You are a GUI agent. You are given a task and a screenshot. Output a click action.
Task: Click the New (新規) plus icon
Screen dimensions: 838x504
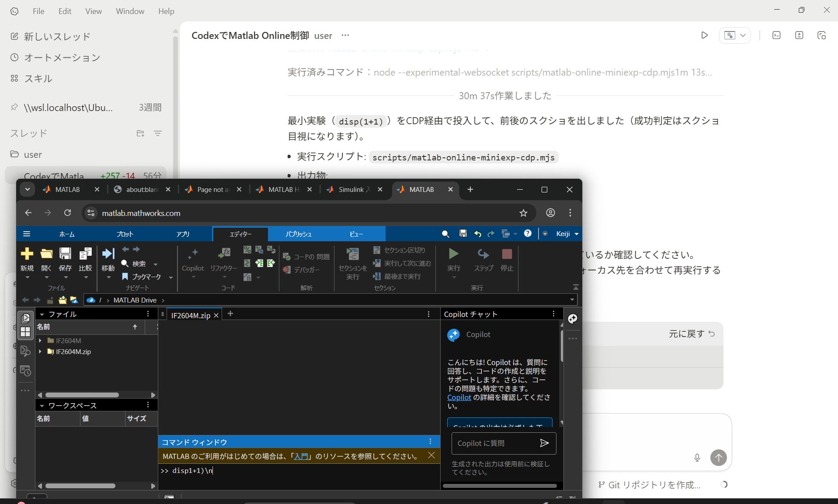click(x=27, y=254)
